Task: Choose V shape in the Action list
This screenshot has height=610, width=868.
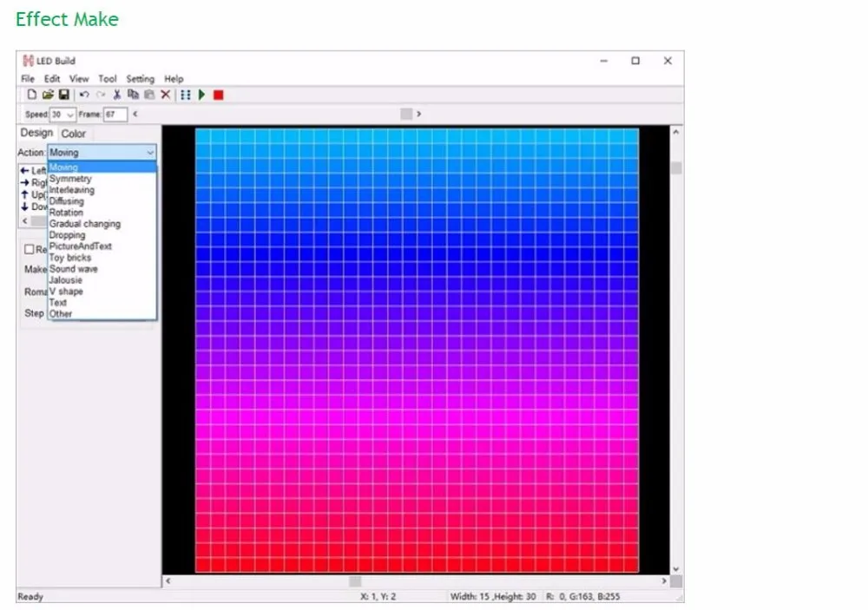Action: [102, 292]
